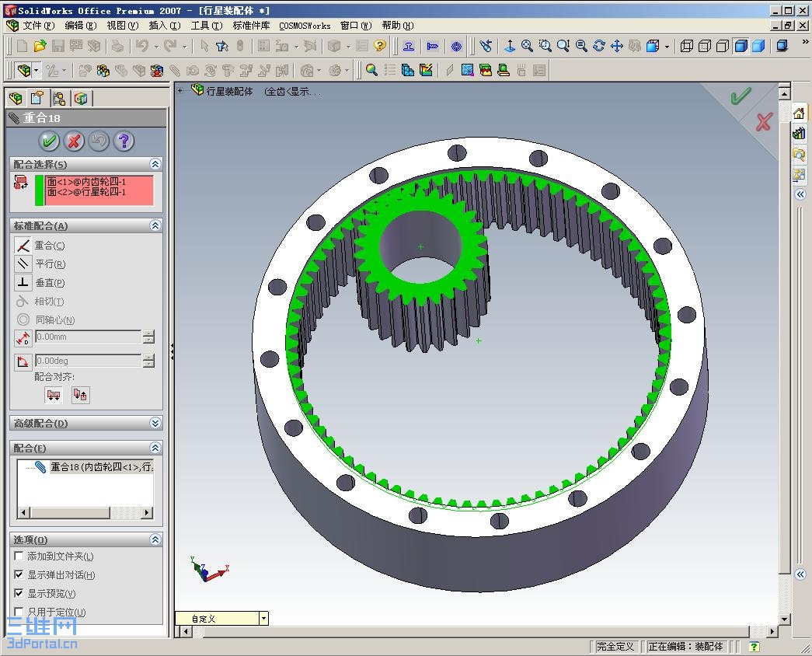Image resolution: width=812 pixels, height=656 pixels.
Task: Click the Zoom to Area icon
Action: [x=545, y=46]
